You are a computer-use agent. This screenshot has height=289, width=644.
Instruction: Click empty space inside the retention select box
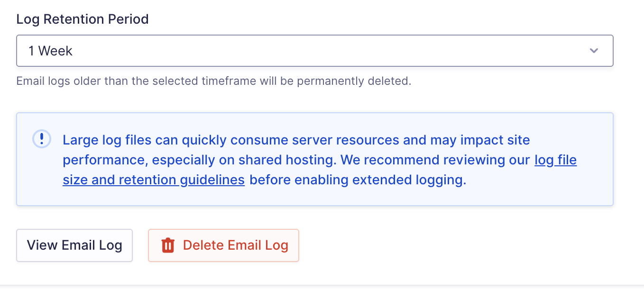pos(332,51)
